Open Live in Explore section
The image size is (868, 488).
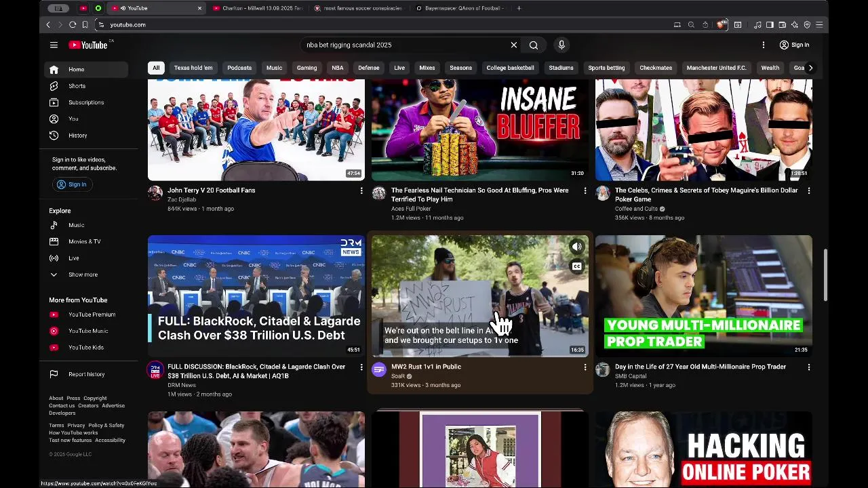click(x=86, y=258)
